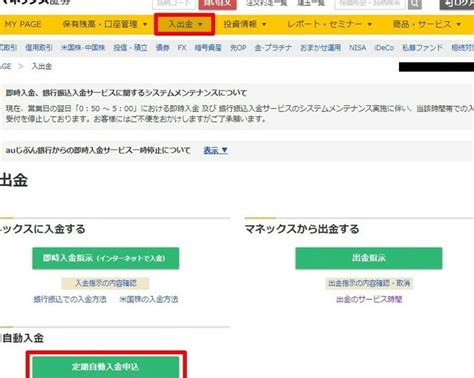The height and width of the screenshot is (378, 474).
Task: Open the iDeCo sub-navigation link
Action: tap(384, 48)
